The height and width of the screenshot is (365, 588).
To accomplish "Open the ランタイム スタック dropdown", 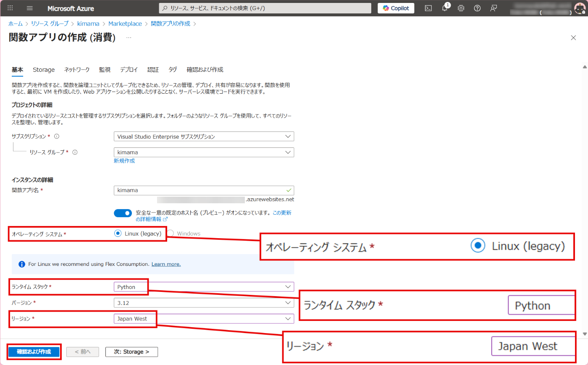I will coord(204,287).
